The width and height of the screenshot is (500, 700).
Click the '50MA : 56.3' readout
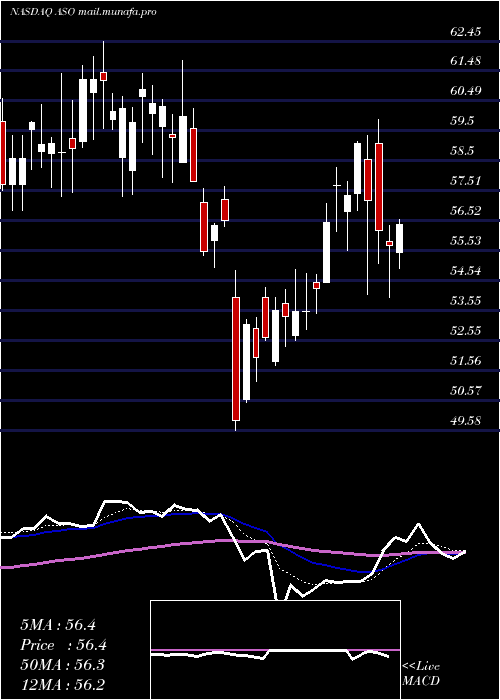(62, 665)
